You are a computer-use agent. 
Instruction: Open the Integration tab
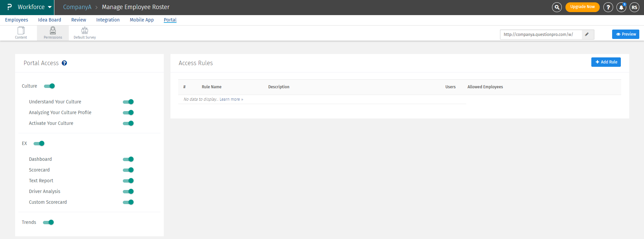point(108,20)
